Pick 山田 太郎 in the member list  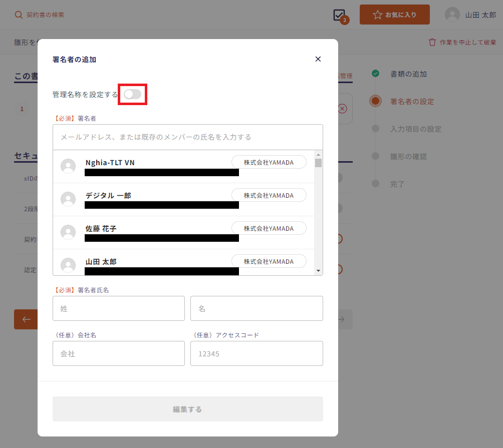(101, 261)
